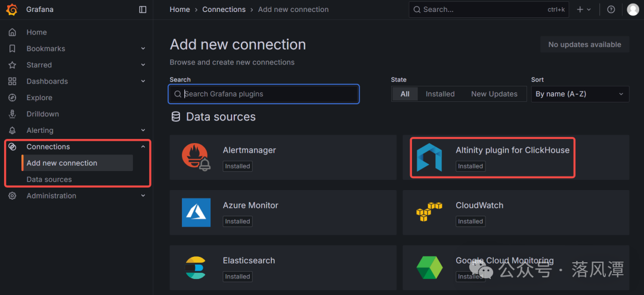Click the Elasticsearch plugin logo
This screenshot has width=644, height=295.
[195, 268]
